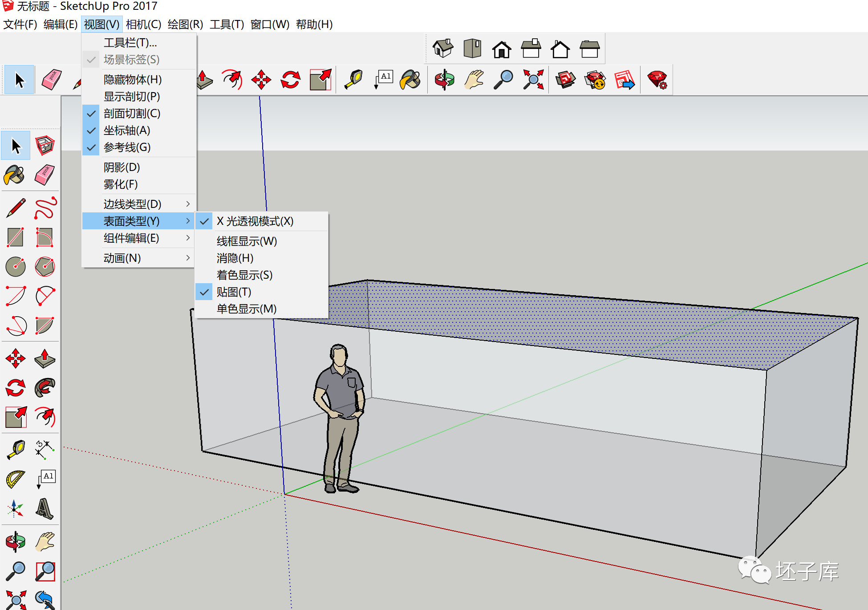Select the 3D Text tool in left toolbar
This screenshot has width=868, height=610.
45,509
